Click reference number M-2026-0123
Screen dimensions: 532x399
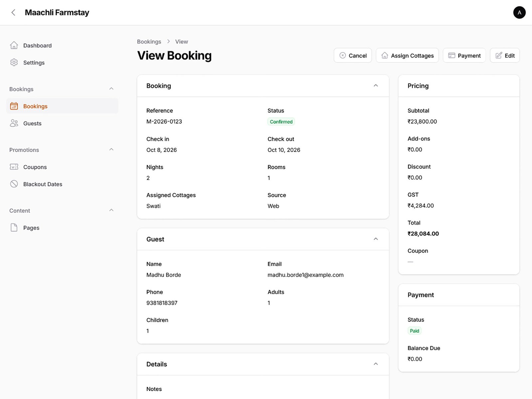[164, 122]
